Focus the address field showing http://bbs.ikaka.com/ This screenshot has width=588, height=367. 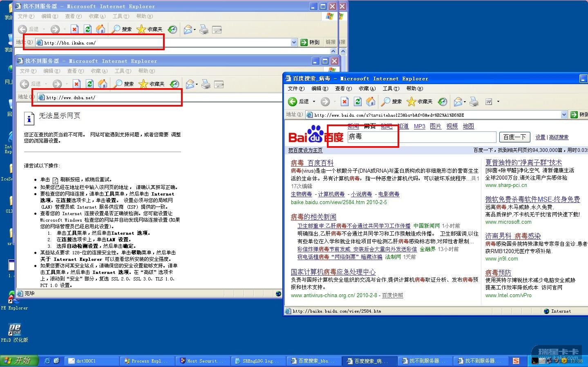tap(166, 42)
